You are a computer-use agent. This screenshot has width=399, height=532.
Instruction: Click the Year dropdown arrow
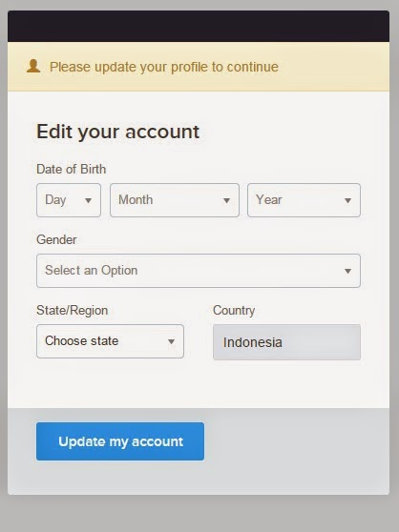point(347,200)
